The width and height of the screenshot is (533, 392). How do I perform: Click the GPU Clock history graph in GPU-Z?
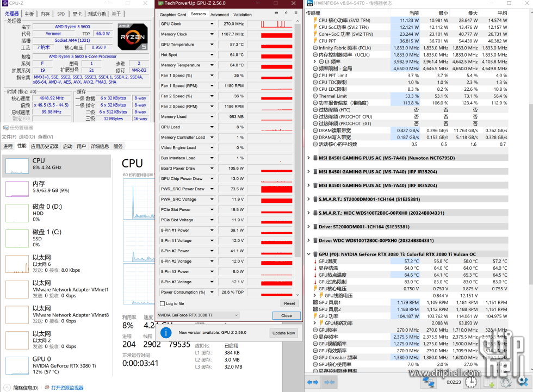tap(270, 24)
